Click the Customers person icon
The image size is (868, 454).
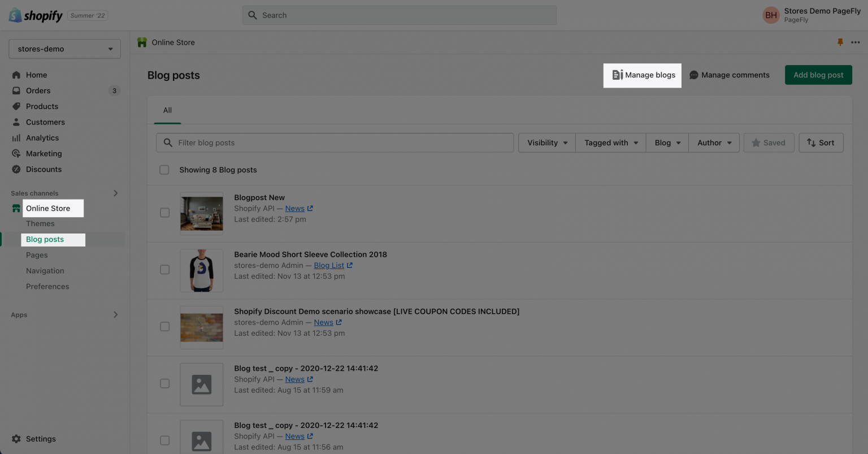[16, 122]
